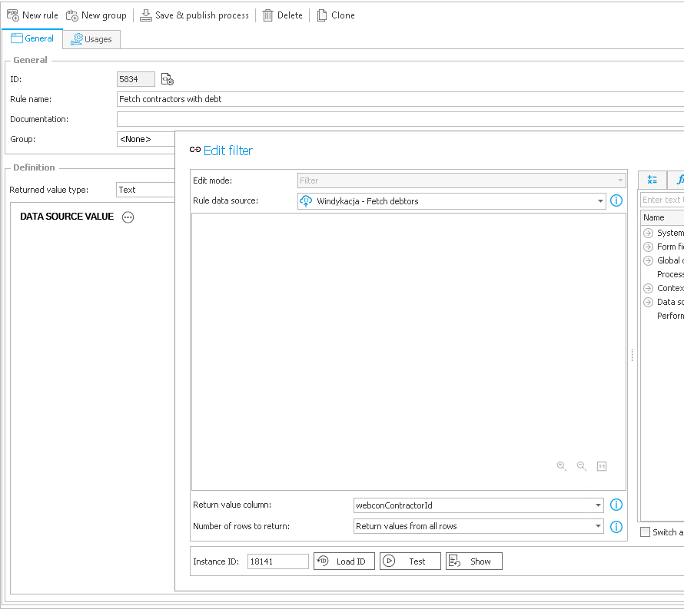The height and width of the screenshot is (616, 684).
Task: Open the Number of rows to return dropdown
Action: point(479,526)
